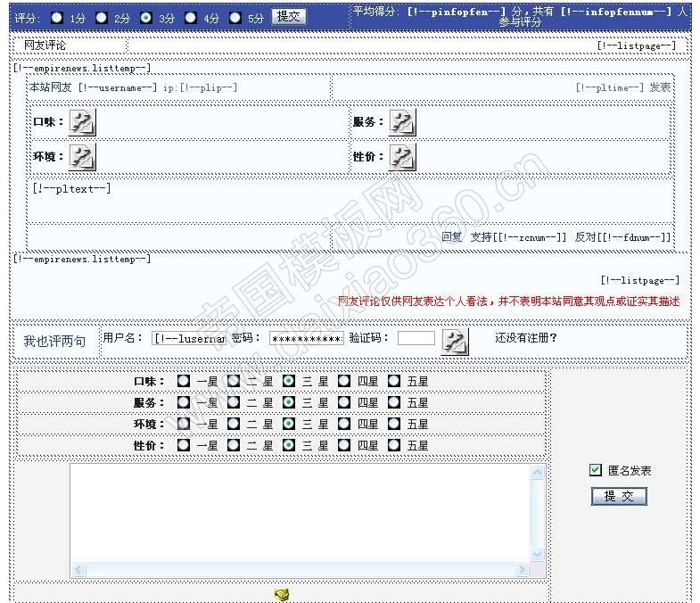Click the [!--pltext--] placeholder text
Viewport: 700px width, 603px height.
point(71,188)
